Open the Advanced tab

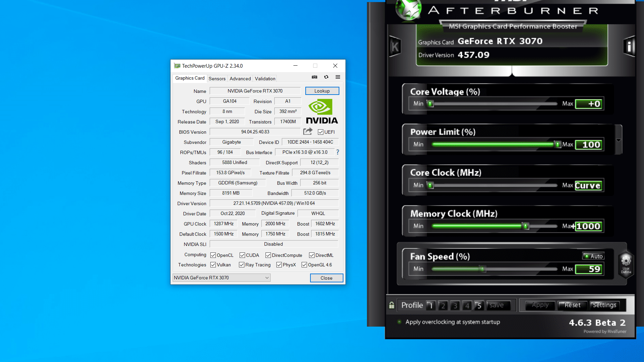click(x=240, y=79)
